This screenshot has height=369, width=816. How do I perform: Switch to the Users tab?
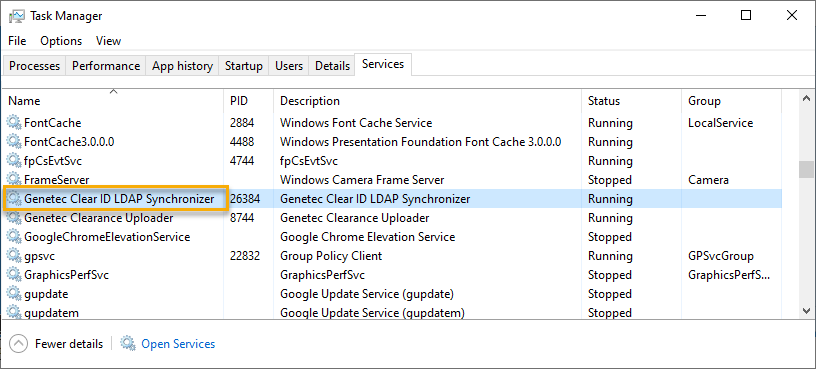click(x=289, y=66)
